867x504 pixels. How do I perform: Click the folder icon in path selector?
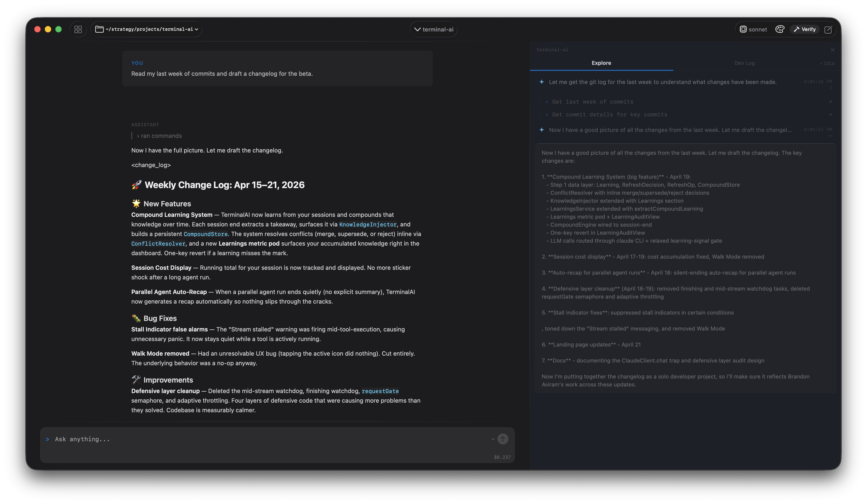click(x=99, y=29)
